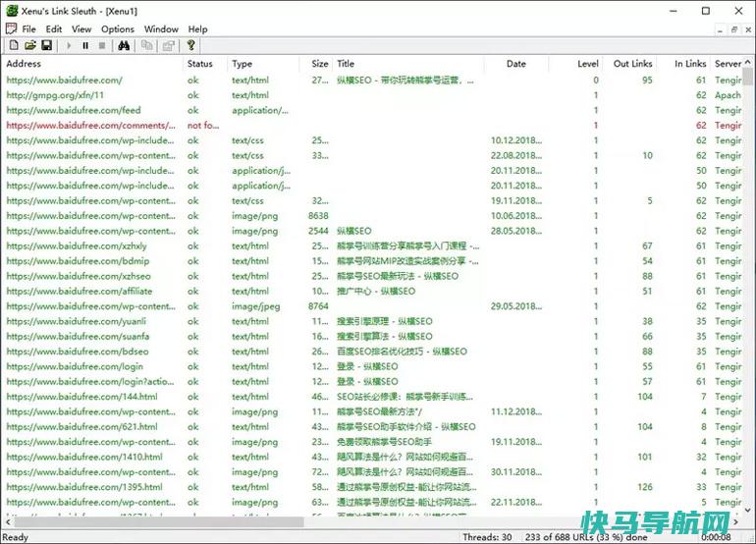The height and width of the screenshot is (544, 756).
Task: Select the baidufree.com/621.html address
Action: [x=81, y=427]
